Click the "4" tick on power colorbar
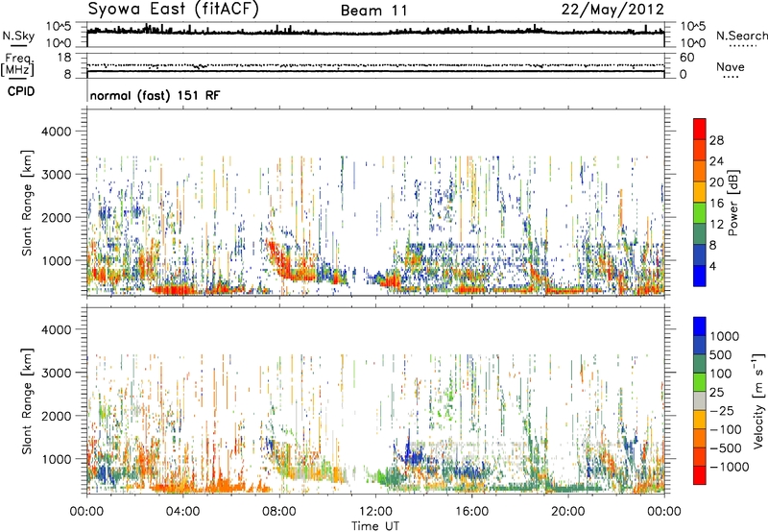Screen dimensions: 768x532 tap(713, 266)
